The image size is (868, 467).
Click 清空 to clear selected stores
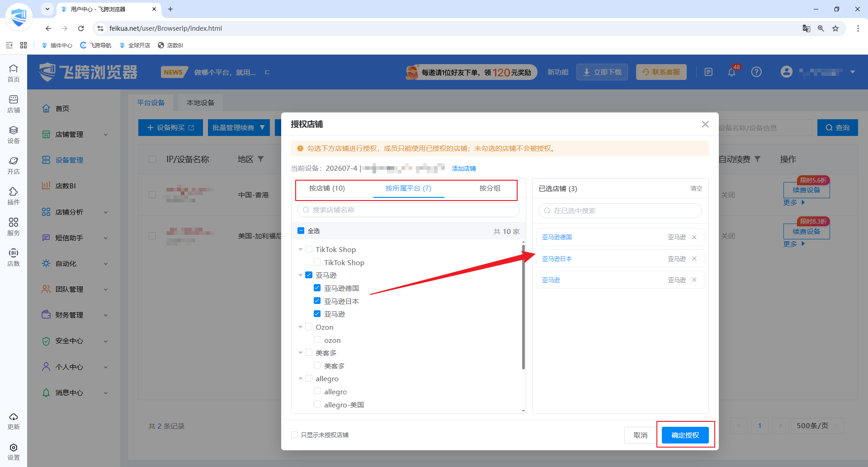696,188
